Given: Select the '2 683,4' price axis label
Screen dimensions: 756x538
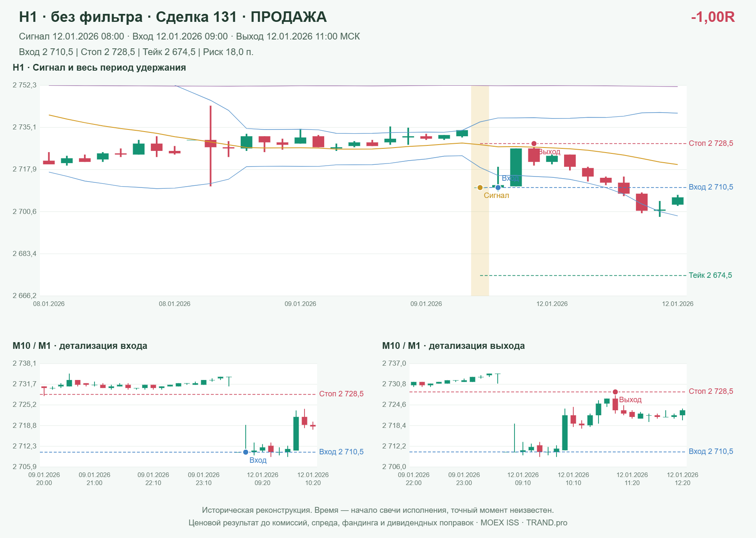Looking at the screenshot, I should point(24,254).
